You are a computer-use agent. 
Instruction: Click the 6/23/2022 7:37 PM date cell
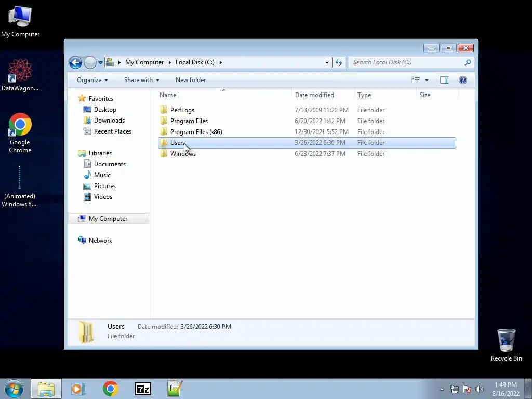[x=320, y=154]
